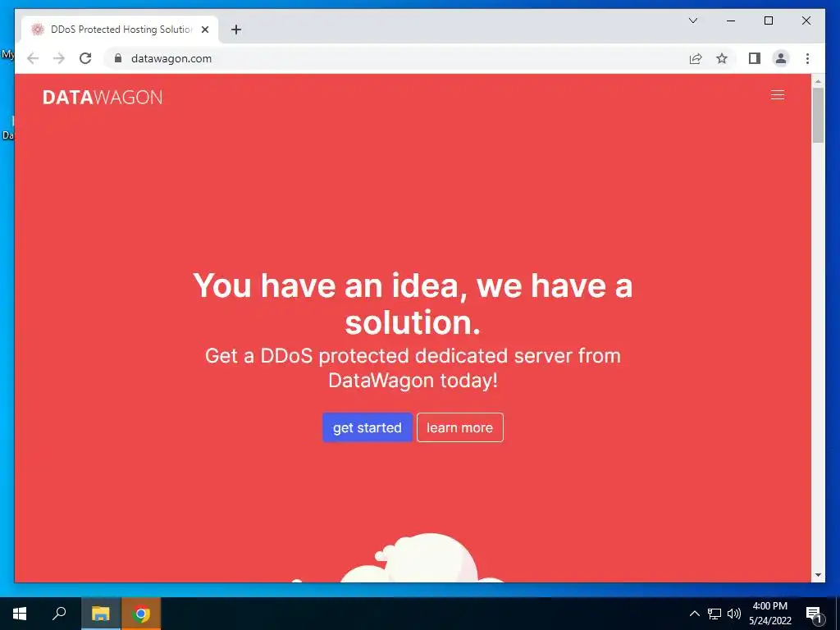Bookmark this page with the star icon
The height and width of the screenshot is (630, 840).
point(722,58)
